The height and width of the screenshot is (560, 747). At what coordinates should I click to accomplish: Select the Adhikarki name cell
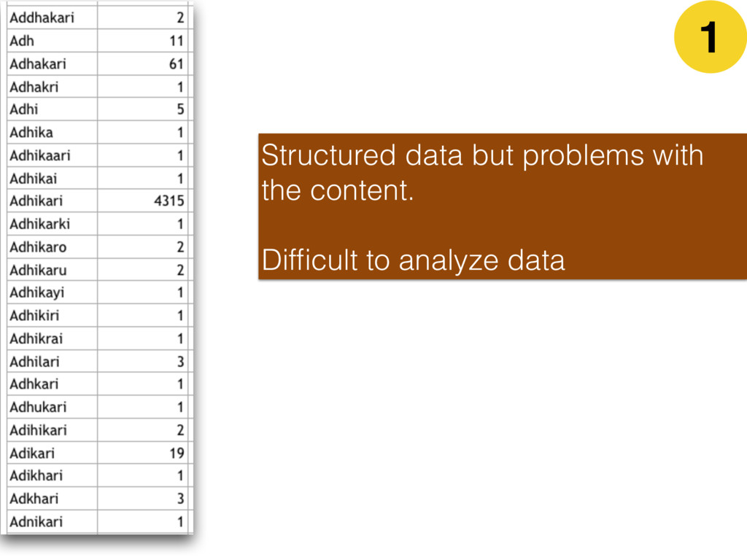[53, 224]
